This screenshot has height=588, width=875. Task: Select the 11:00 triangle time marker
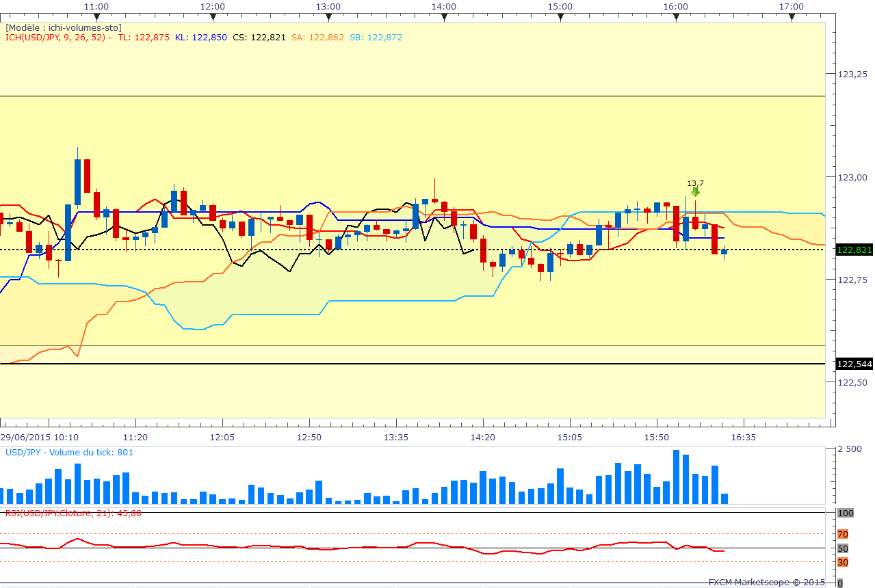click(x=97, y=16)
